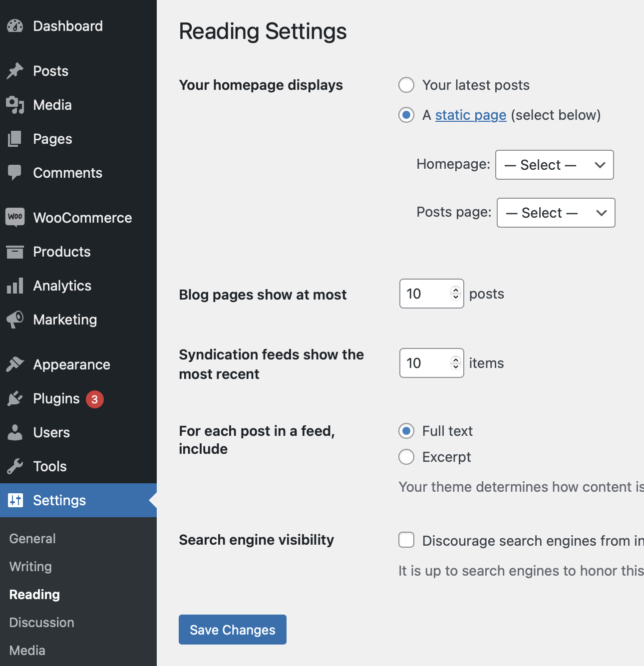Open Tools menu label
The height and width of the screenshot is (666, 644).
(50, 466)
